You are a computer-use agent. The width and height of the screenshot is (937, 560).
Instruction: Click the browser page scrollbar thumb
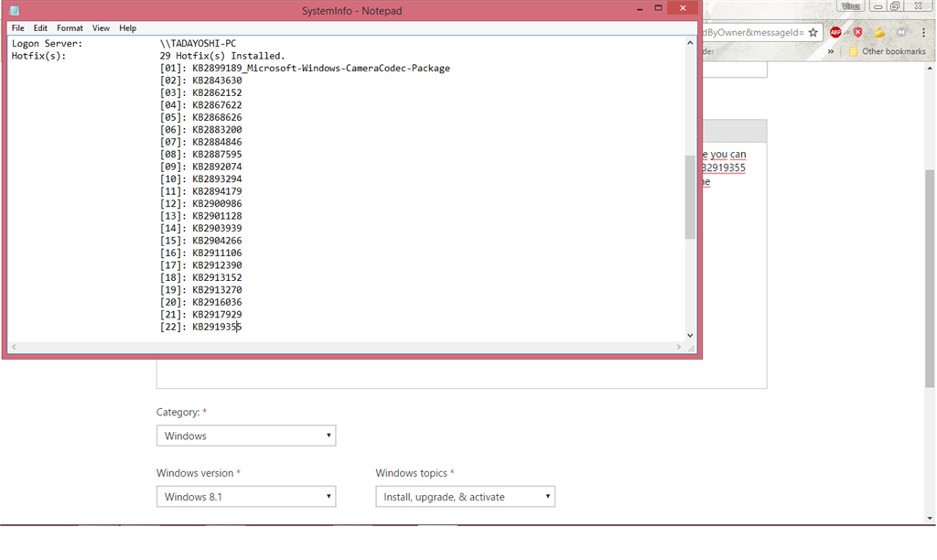[x=930, y=278]
